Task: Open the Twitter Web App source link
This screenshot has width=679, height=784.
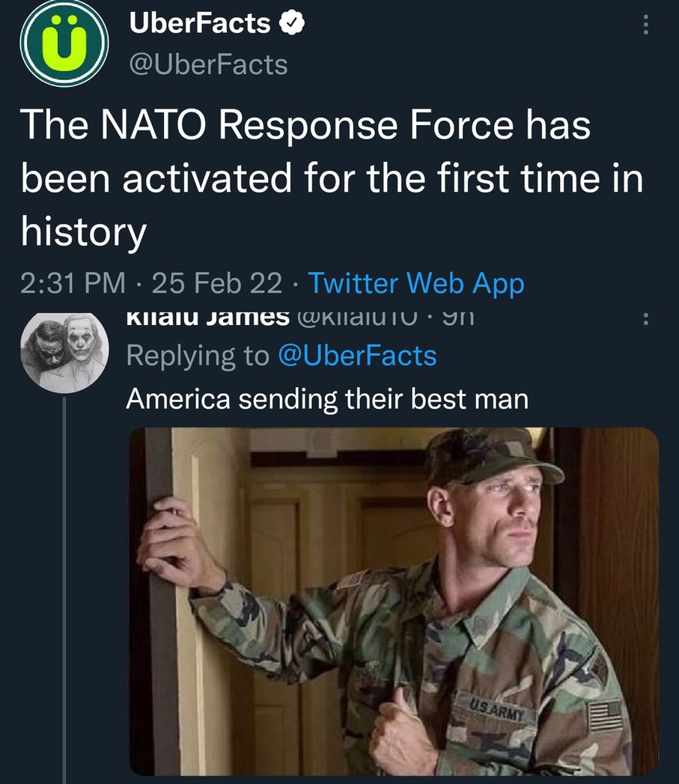Action: 415,283
